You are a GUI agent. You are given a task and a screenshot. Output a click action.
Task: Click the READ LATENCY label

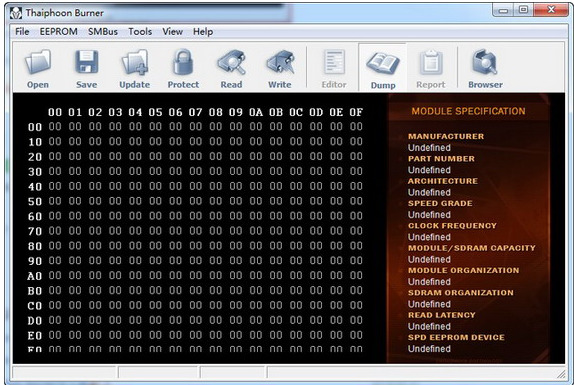click(441, 315)
